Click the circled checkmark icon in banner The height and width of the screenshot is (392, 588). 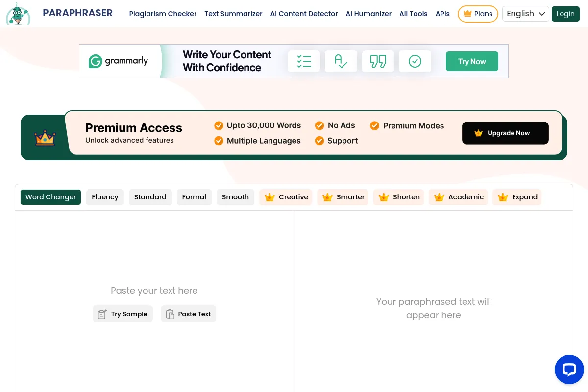click(x=415, y=61)
